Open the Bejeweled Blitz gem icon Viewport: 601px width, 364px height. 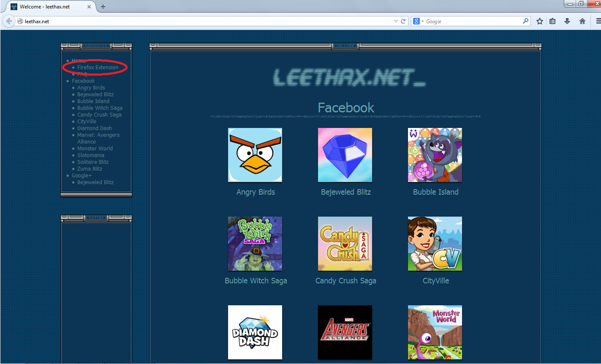[x=345, y=155]
